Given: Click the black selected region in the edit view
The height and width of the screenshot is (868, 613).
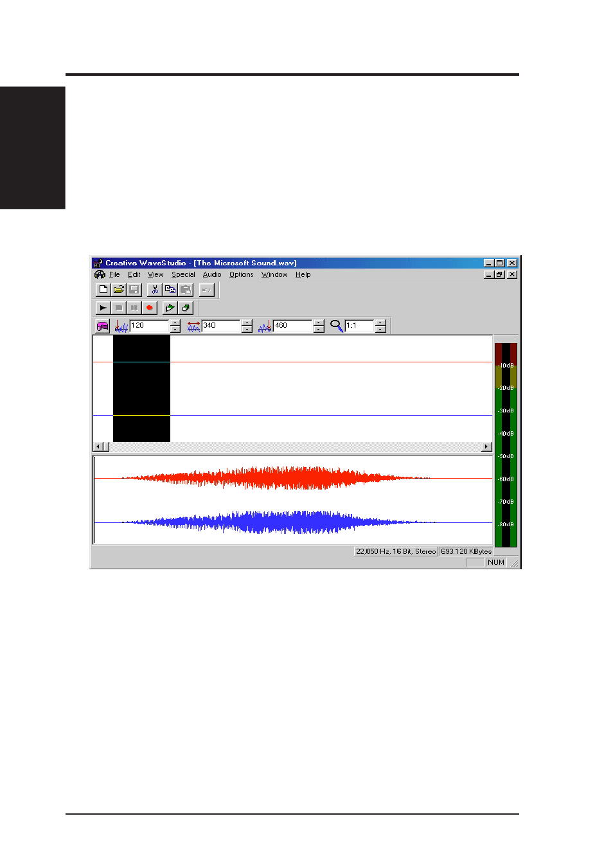Looking at the screenshot, I should click(141, 389).
